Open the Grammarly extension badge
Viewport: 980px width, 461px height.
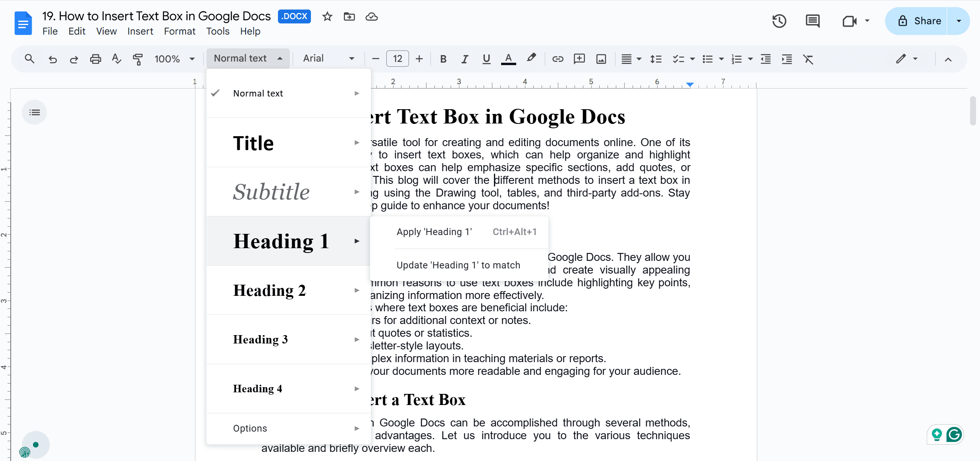click(954, 434)
